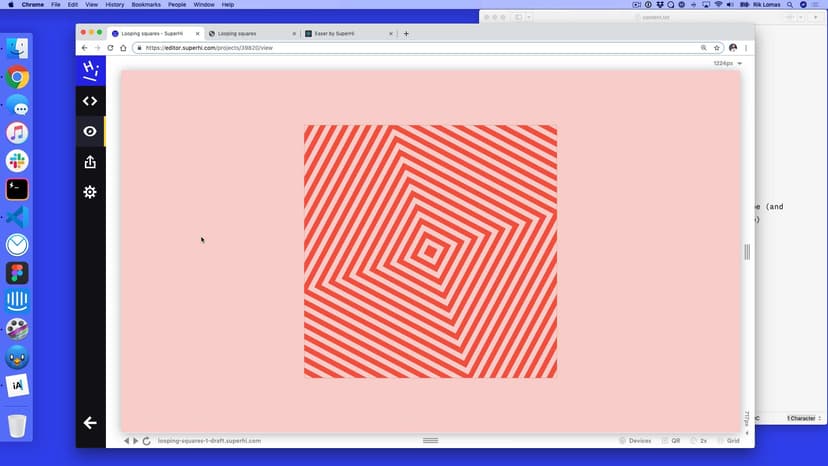The image size is (828, 466).
Task: Click the share/export icon in sidebar
Action: (x=90, y=162)
